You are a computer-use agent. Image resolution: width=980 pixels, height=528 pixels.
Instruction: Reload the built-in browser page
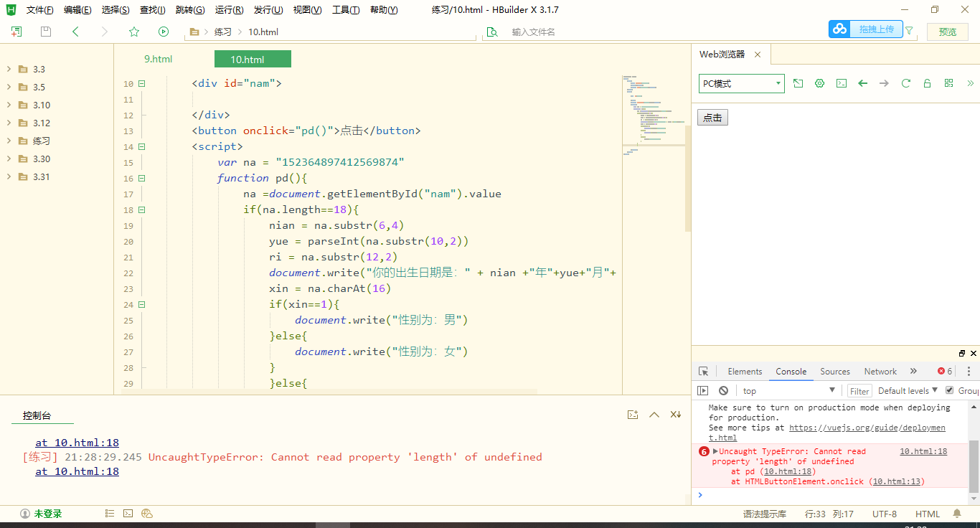pyautogui.click(x=906, y=83)
